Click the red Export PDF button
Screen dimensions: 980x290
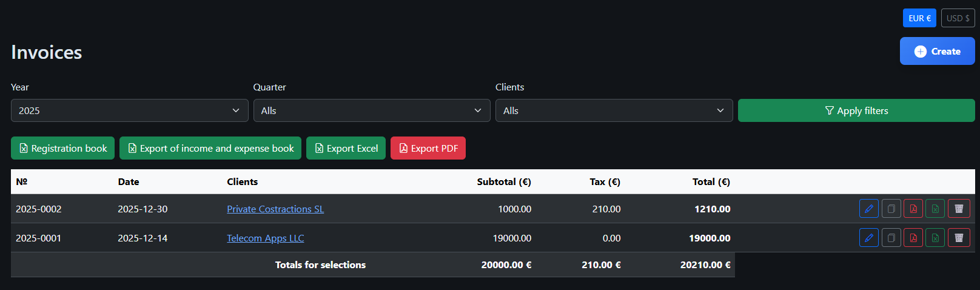(x=428, y=149)
